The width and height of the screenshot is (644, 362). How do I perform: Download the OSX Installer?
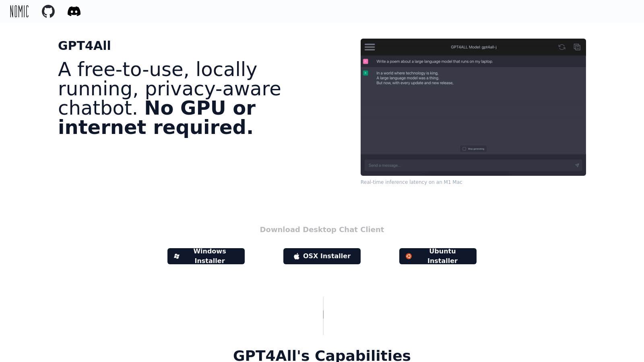coord(322,256)
